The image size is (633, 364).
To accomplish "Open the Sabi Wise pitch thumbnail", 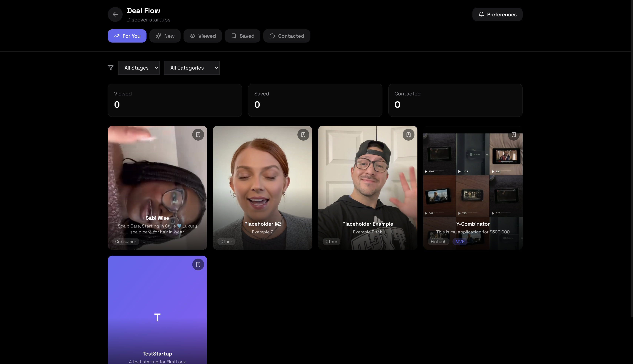I will tap(157, 180).
